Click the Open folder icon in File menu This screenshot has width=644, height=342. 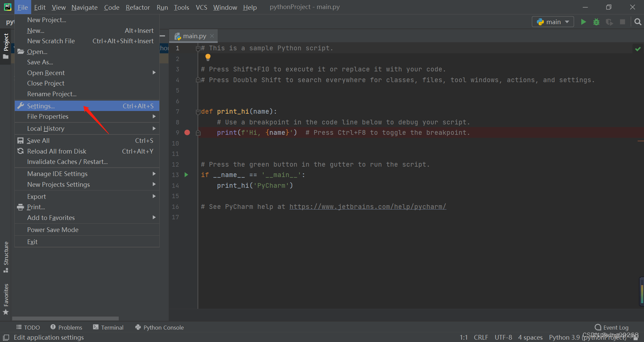(21, 52)
